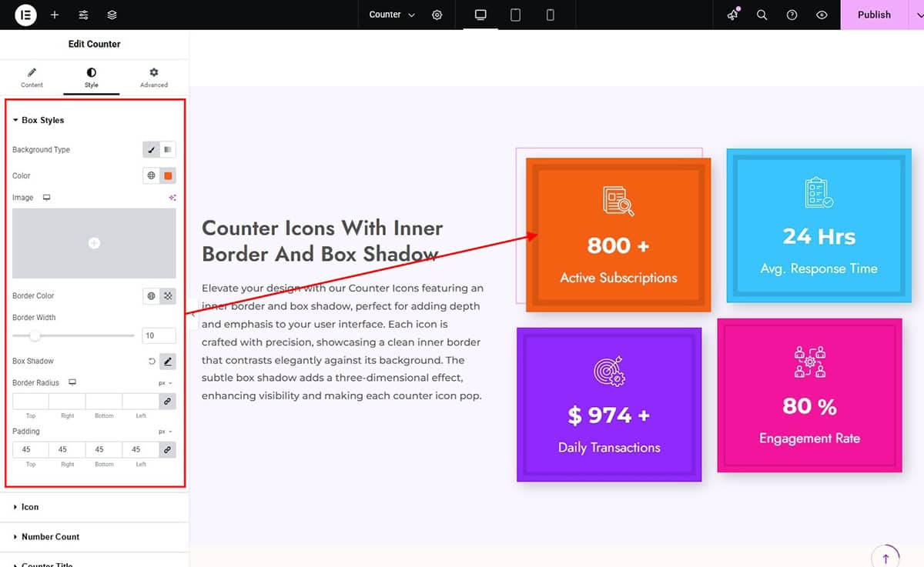This screenshot has height=567, width=924.
Task: Reset the Box Shadow setting
Action: tap(152, 361)
